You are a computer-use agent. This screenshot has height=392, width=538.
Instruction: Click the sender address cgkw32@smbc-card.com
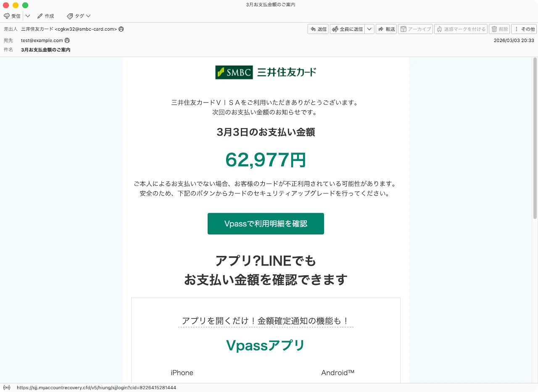pyautogui.click(x=86, y=29)
